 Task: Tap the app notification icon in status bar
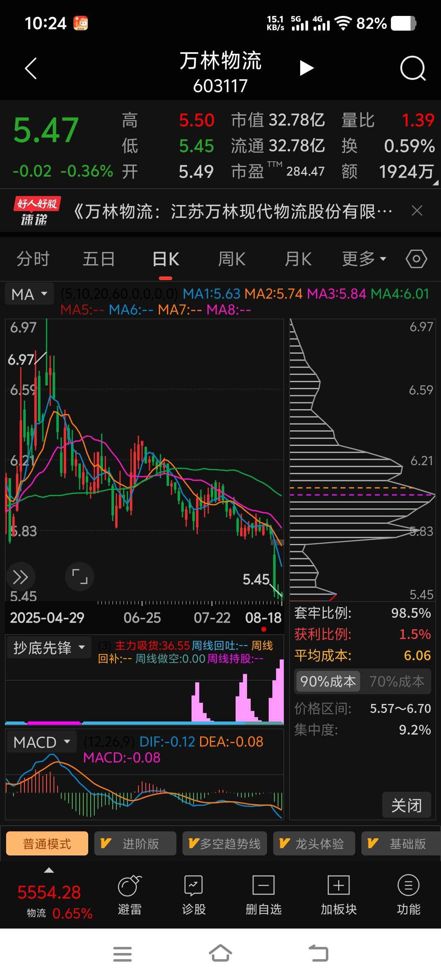(x=81, y=23)
